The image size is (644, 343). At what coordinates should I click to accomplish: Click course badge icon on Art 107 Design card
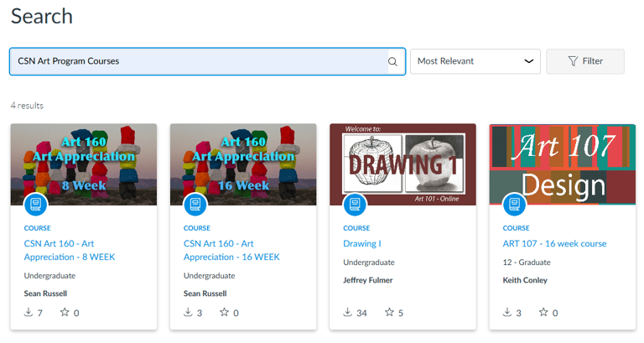click(x=514, y=204)
